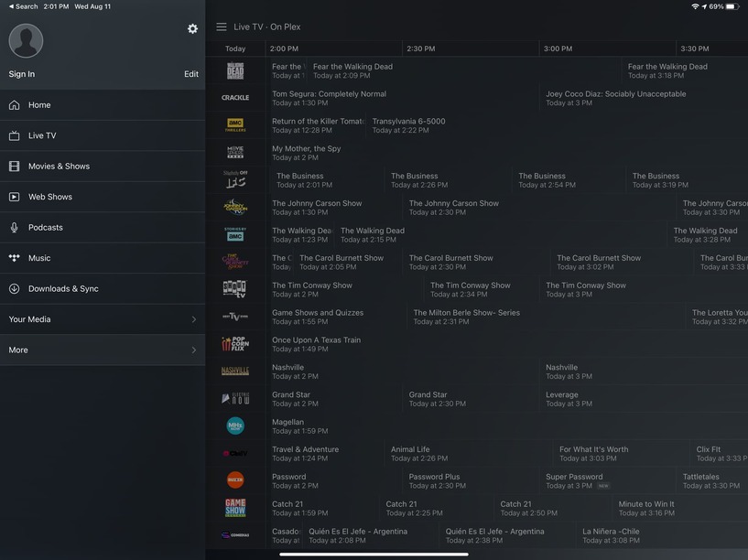Return to Search via status bar
The width and height of the screenshot is (748, 560).
click(x=23, y=6)
